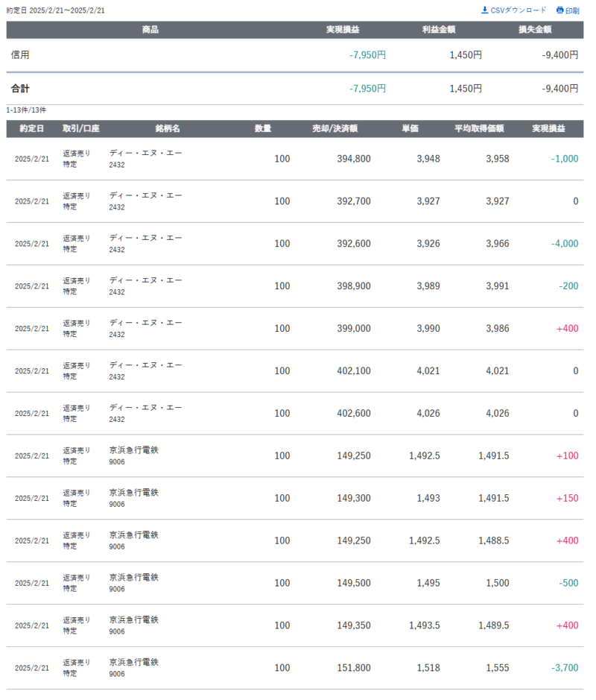
Task: Select the 約定日 column header
Action: pos(31,129)
